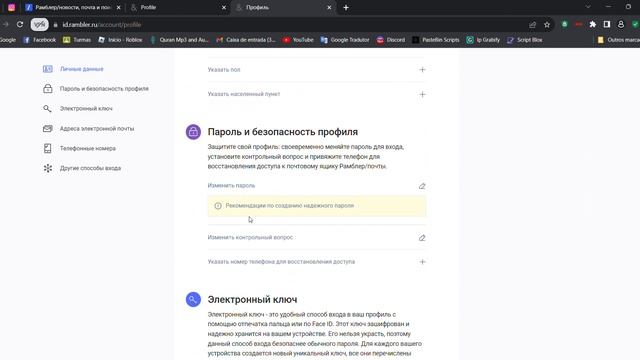Open the Google Tradutor bookmark
Image resolution: width=640 pixels, height=360 pixels.
click(345, 40)
